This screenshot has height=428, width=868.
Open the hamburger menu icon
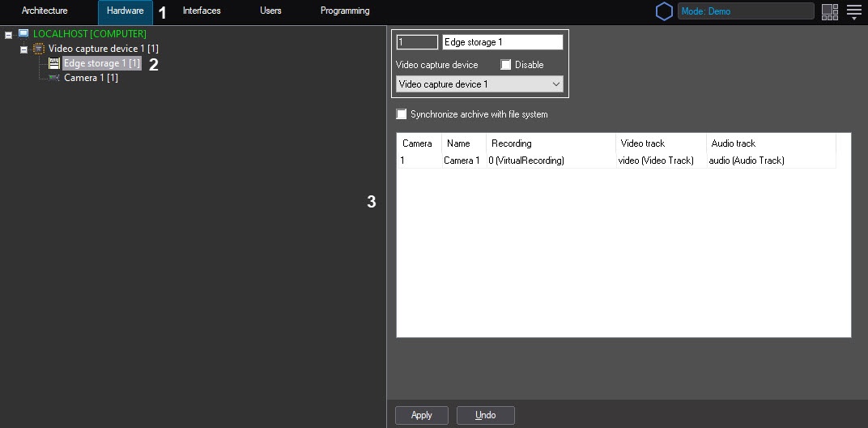pyautogui.click(x=853, y=11)
